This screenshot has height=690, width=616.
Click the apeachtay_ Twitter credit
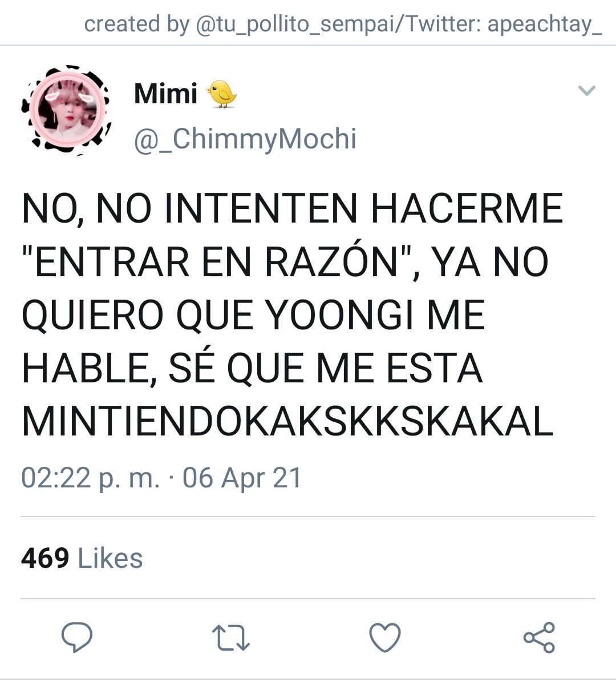coord(545,24)
